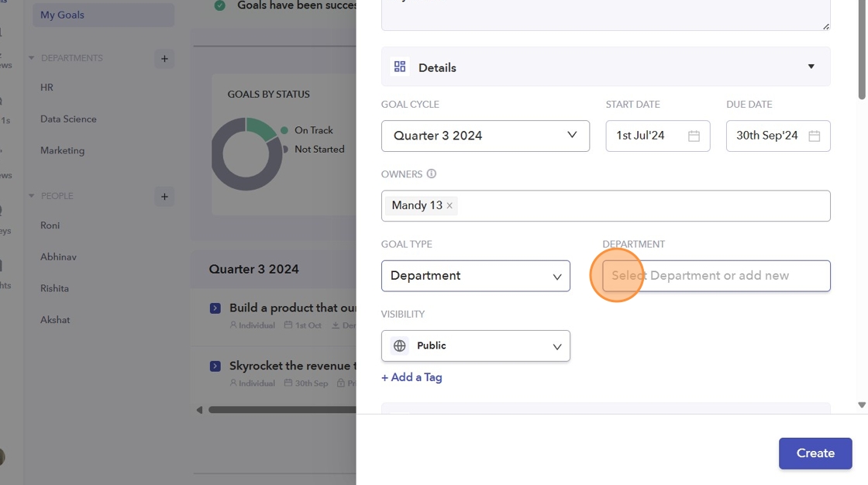Click the Create button
This screenshot has height=485, width=868.
[x=815, y=453]
